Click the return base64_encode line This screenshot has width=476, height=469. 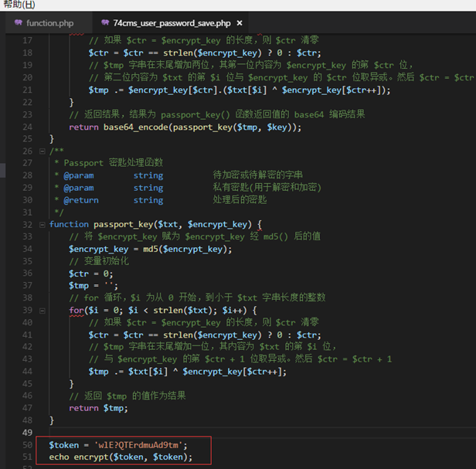tap(185, 127)
